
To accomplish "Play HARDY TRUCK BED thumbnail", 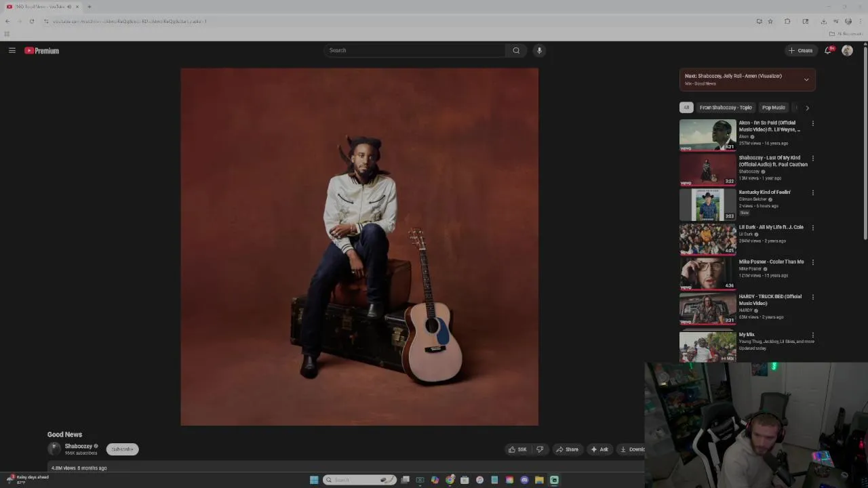I will [x=707, y=308].
